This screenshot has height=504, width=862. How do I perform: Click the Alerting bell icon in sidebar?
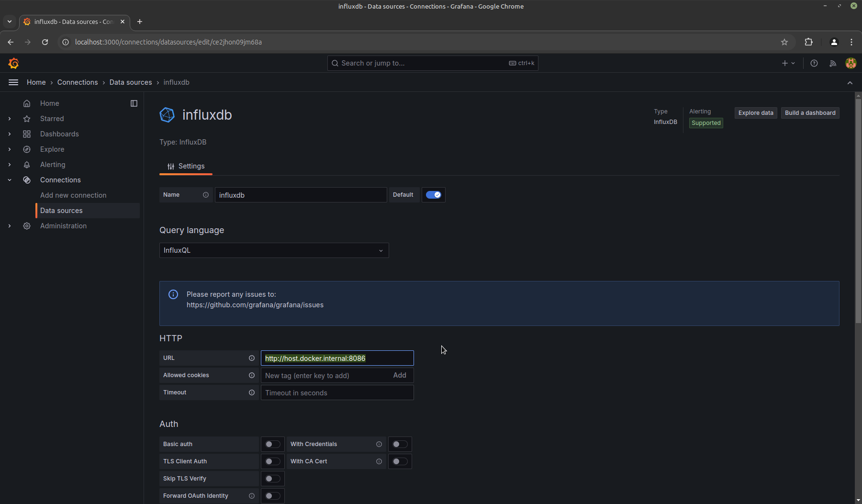pyautogui.click(x=27, y=165)
